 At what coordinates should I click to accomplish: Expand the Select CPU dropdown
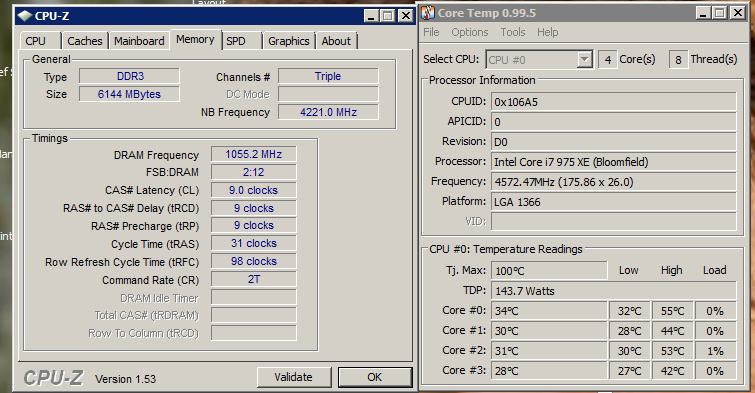click(x=585, y=60)
